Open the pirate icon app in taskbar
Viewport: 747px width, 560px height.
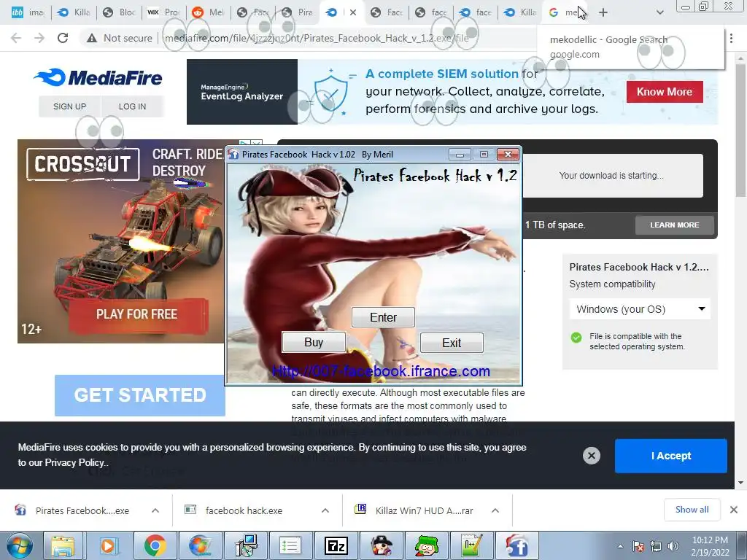381,545
